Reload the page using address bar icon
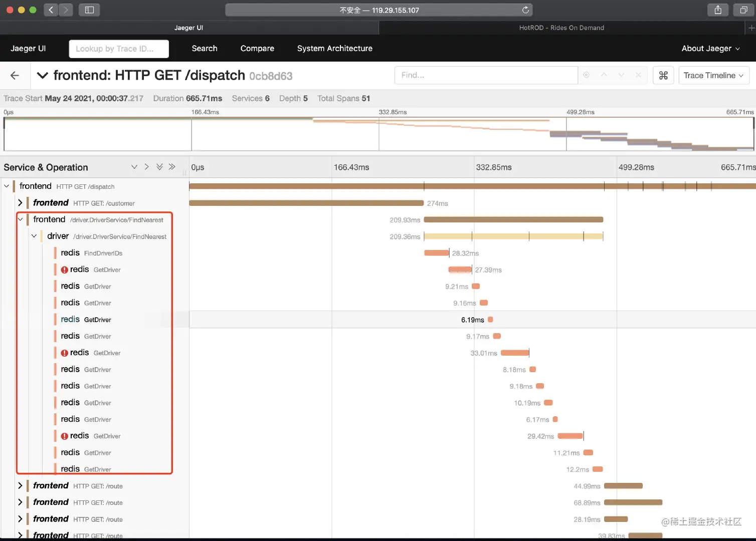The image size is (756, 541). (x=525, y=10)
